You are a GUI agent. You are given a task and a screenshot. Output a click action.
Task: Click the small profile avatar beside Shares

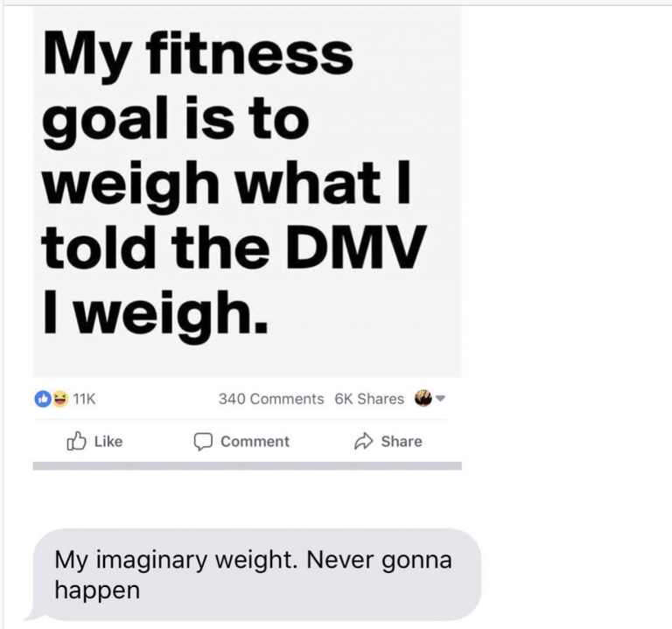pyautogui.click(x=423, y=398)
